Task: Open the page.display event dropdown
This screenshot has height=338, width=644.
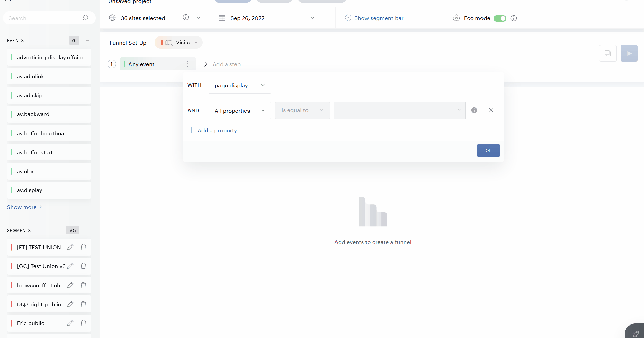Action: 239,85
